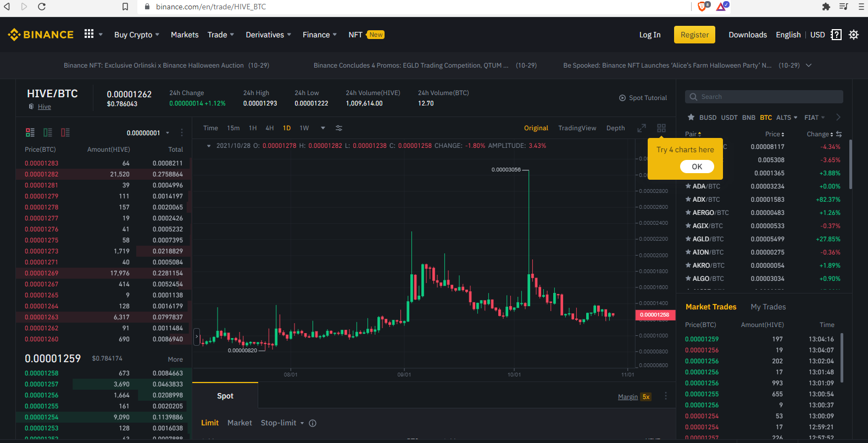Select 1D chart interval
The image size is (868, 443).
[287, 128]
